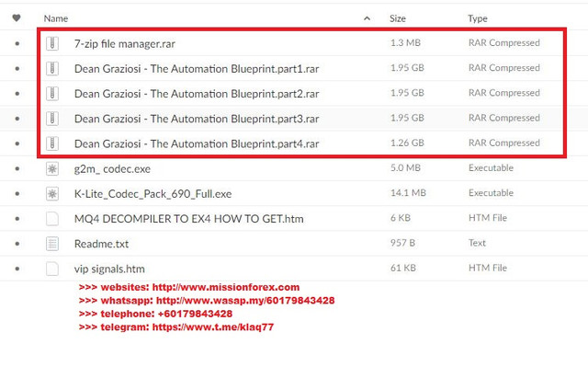Click the Text type cell for Readme.txt
This screenshot has width=588, height=378.
[x=477, y=243]
